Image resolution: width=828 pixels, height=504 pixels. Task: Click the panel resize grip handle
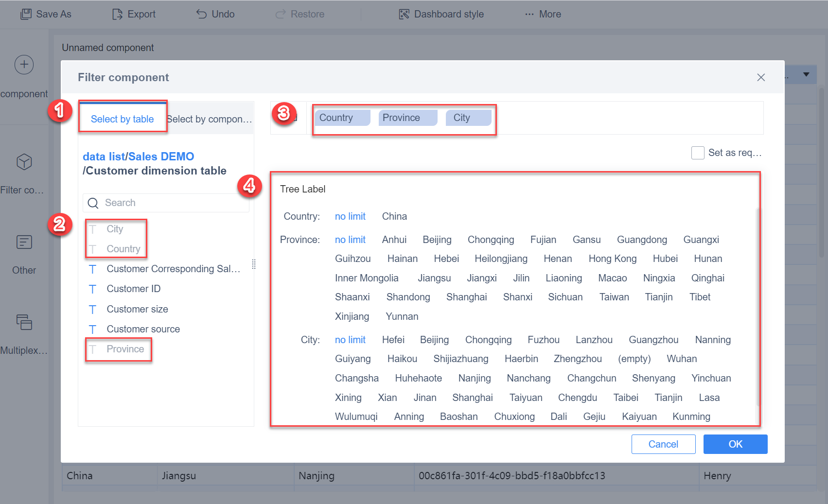point(254,264)
